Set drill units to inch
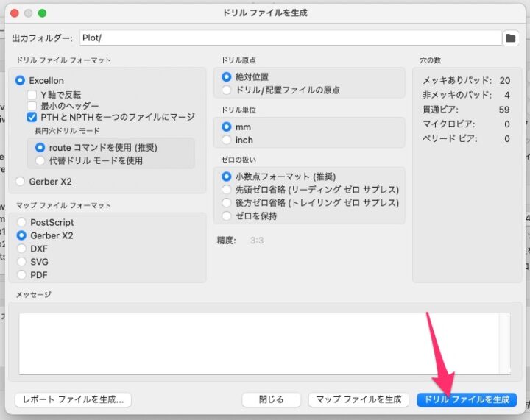The width and height of the screenshot is (530, 420). pos(227,140)
